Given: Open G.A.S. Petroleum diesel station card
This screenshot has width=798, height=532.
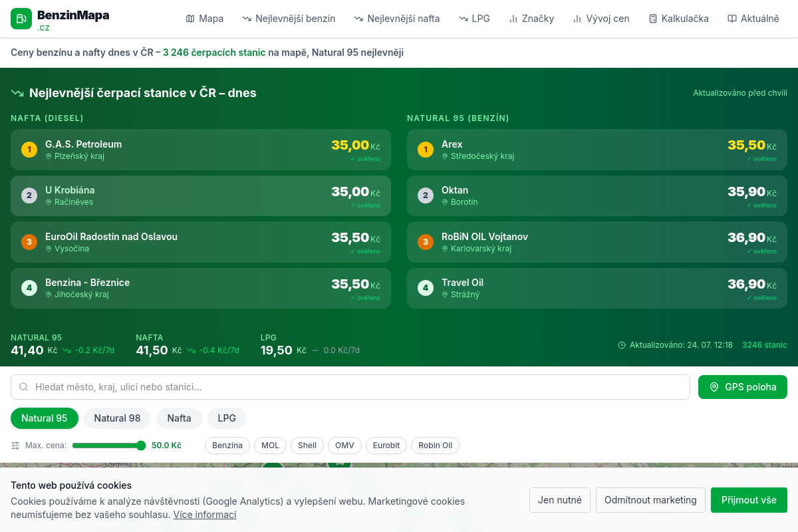Looking at the screenshot, I should pos(201,150).
